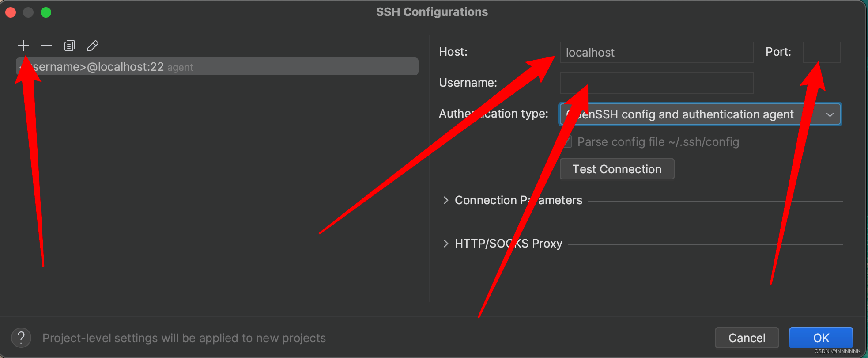
Task: Click the gray minimize window button
Action: click(28, 12)
